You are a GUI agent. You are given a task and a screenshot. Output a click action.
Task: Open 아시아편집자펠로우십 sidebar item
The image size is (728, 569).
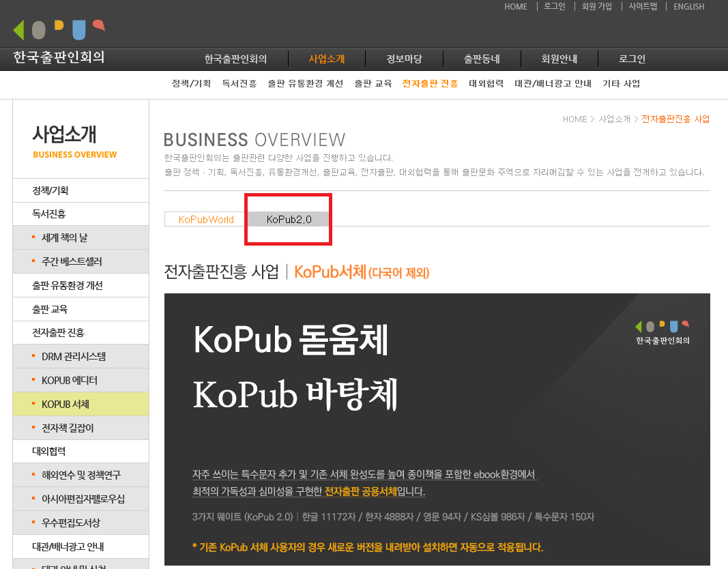(81, 499)
